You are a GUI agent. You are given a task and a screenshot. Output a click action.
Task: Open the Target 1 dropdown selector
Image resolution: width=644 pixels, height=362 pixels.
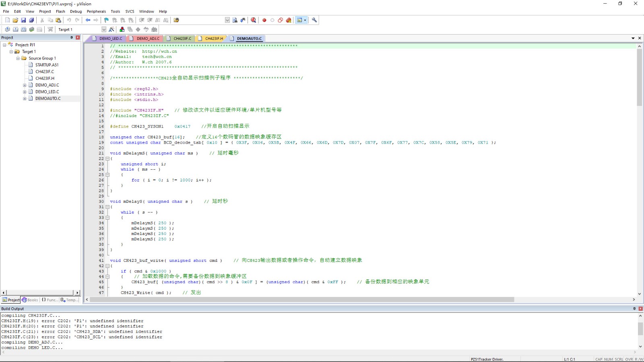coord(104,29)
